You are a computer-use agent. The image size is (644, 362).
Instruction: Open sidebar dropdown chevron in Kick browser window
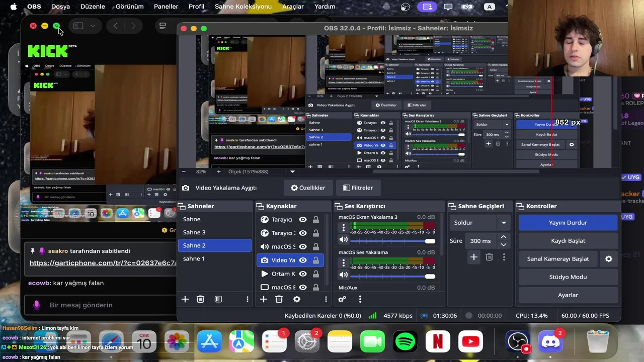(x=93, y=26)
